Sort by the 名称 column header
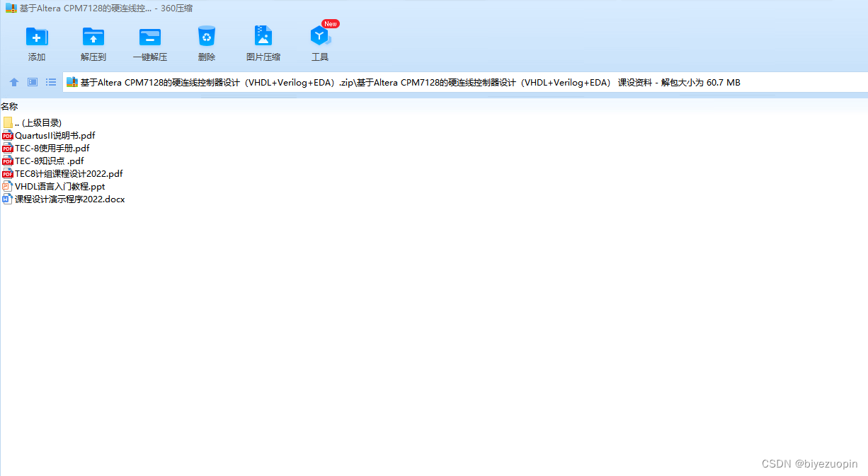This screenshot has height=476, width=868. [x=9, y=106]
